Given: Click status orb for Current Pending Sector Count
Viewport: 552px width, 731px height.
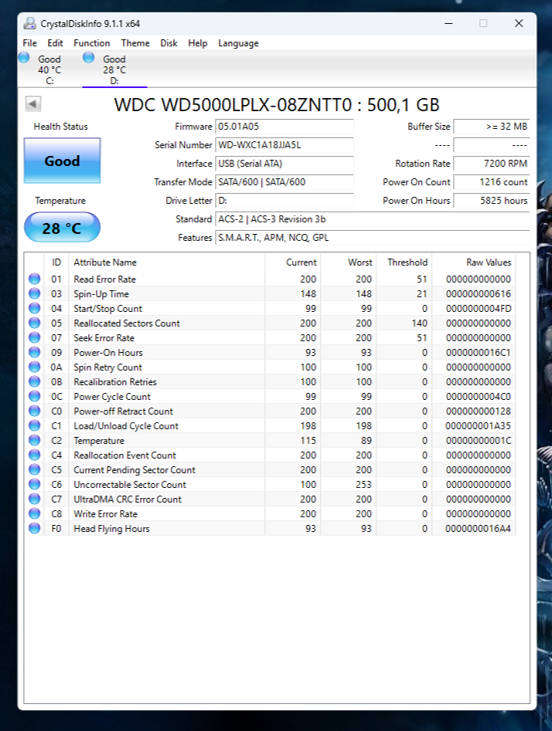Looking at the screenshot, I should 34,469.
